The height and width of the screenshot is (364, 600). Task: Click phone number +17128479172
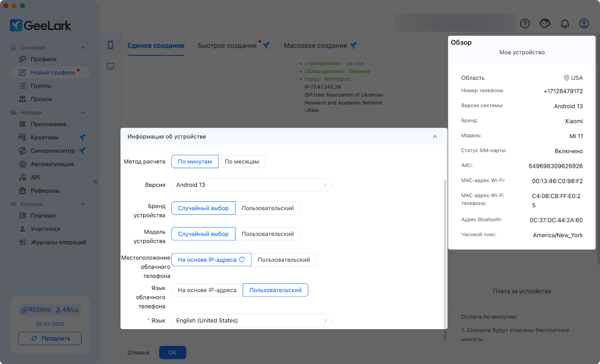[563, 91]
